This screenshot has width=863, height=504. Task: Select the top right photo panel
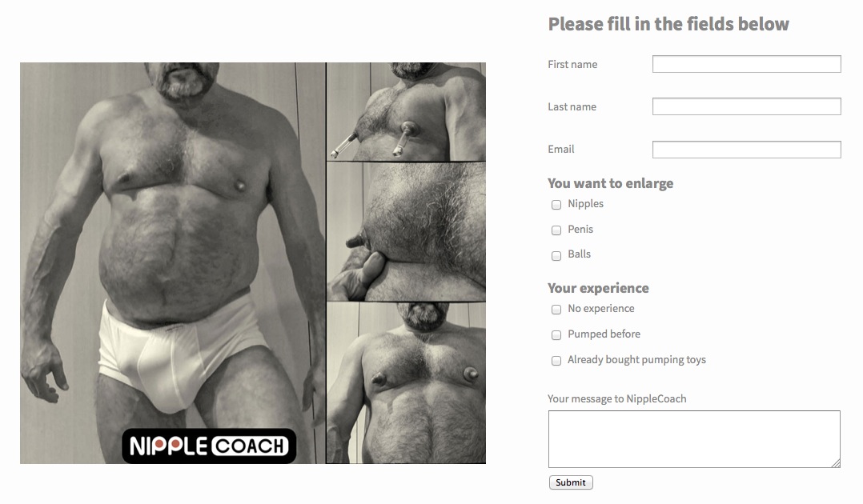406,111
